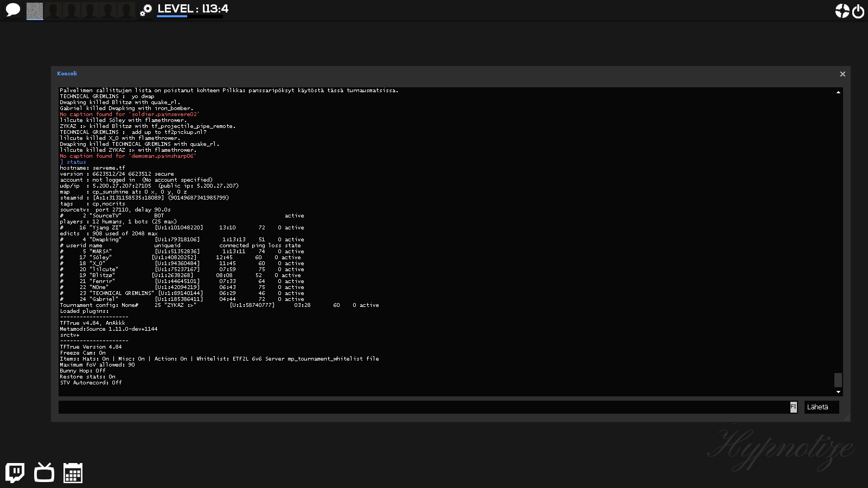Select the static-noise player avatar
The height and width of the screenshot is (488, 868).
point(35,11)
